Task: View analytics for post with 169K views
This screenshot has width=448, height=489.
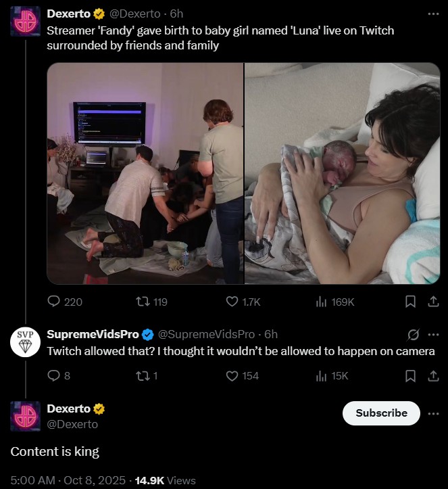Action: (322, 302)
